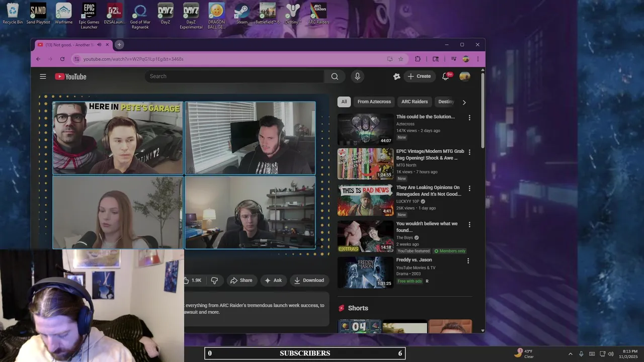644x362 pixels.
Task: Select ARC Raiders filter chip
Action: pyautogui.click(x=415, y=102)
